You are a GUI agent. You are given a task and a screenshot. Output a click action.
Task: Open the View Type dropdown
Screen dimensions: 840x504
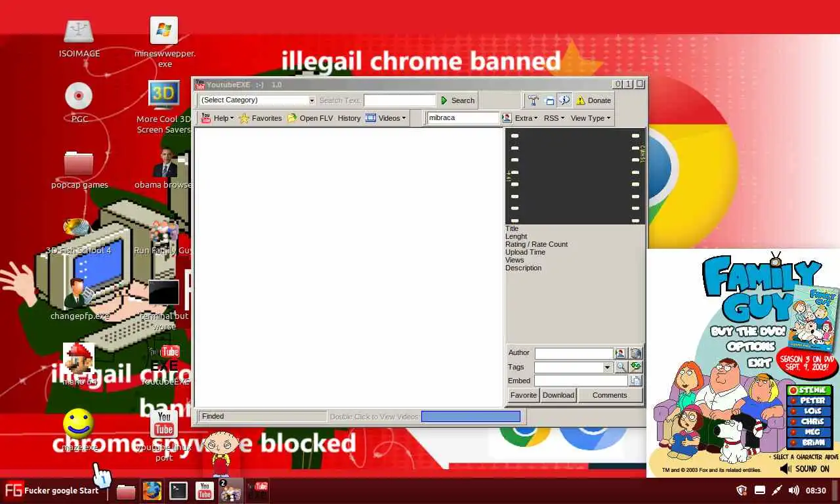pos(591,118)
